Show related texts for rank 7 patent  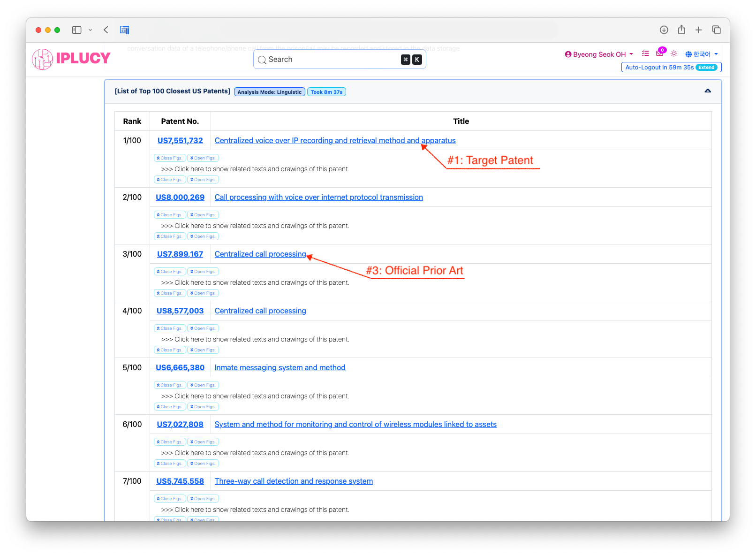tap(255, 510)
